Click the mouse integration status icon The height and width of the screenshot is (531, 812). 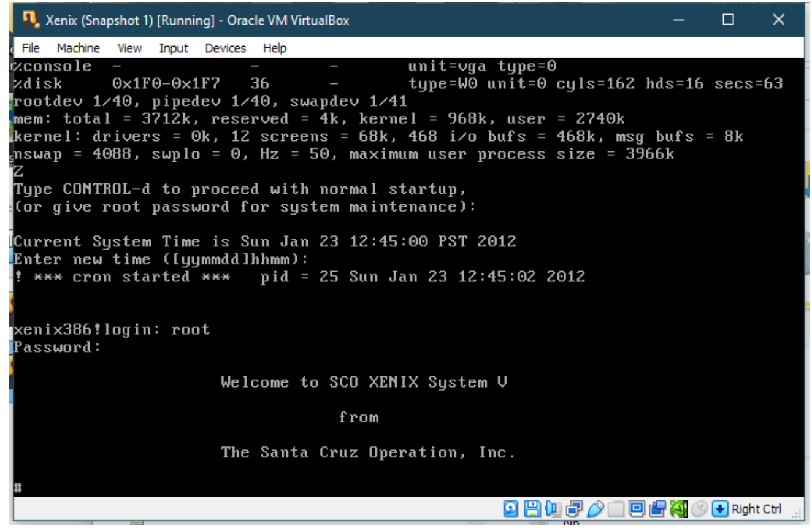tap(699, 509)
